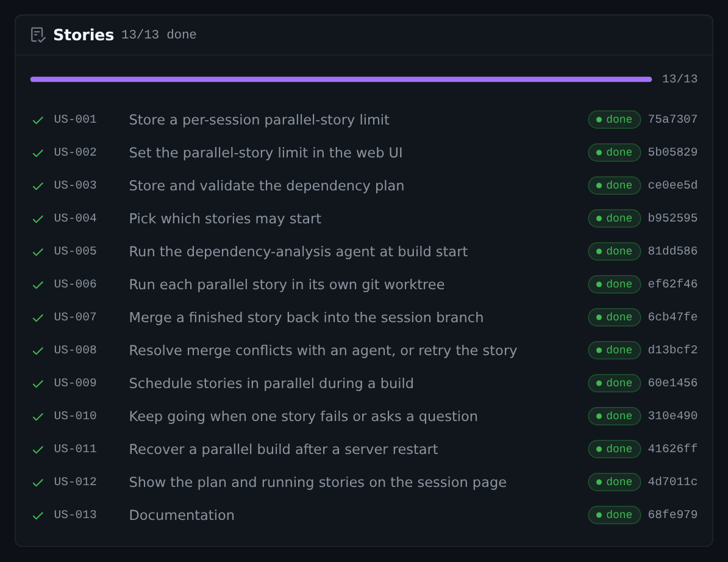Click the checkmark icon beside US-010
728x562 pixels.
tap(38, 417)
